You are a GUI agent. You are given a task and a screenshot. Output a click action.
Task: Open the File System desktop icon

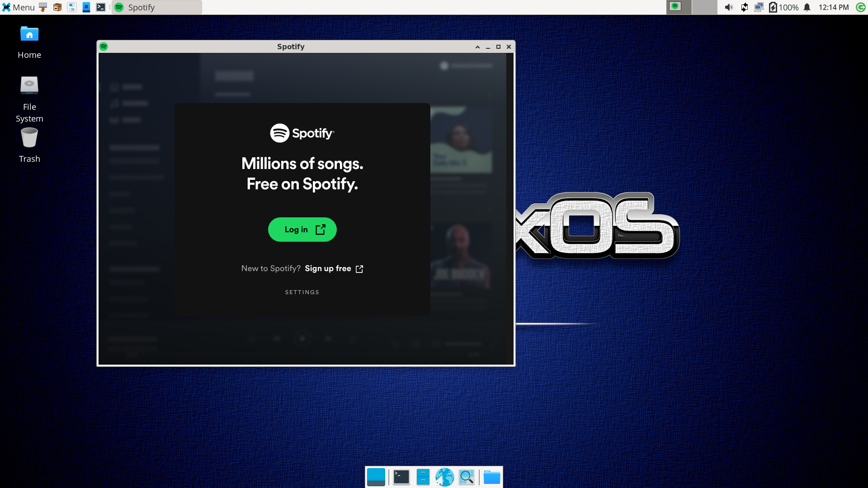click(29, 99)
